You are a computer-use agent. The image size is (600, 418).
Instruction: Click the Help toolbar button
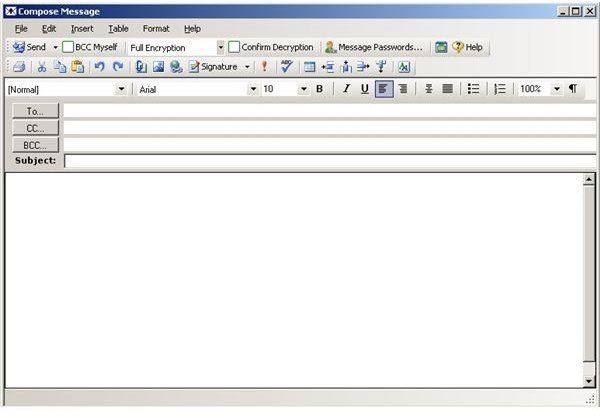click(x=467, y=47)
